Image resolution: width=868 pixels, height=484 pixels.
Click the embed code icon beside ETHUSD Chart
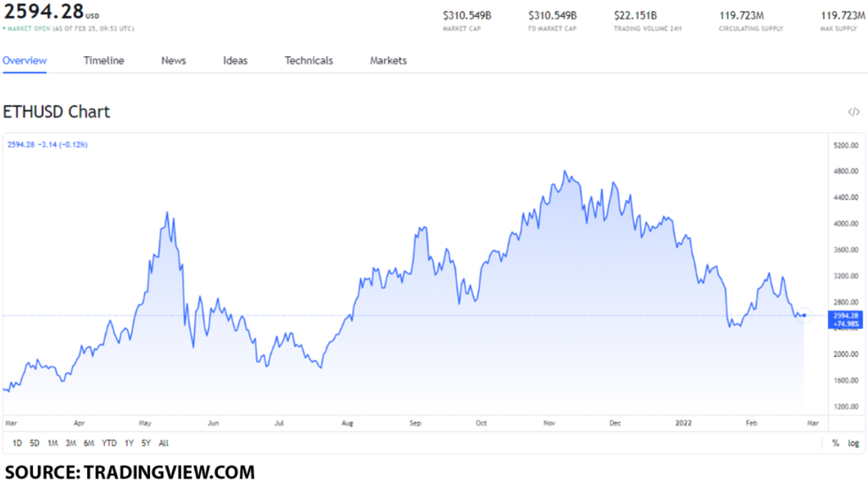(854, 112)
